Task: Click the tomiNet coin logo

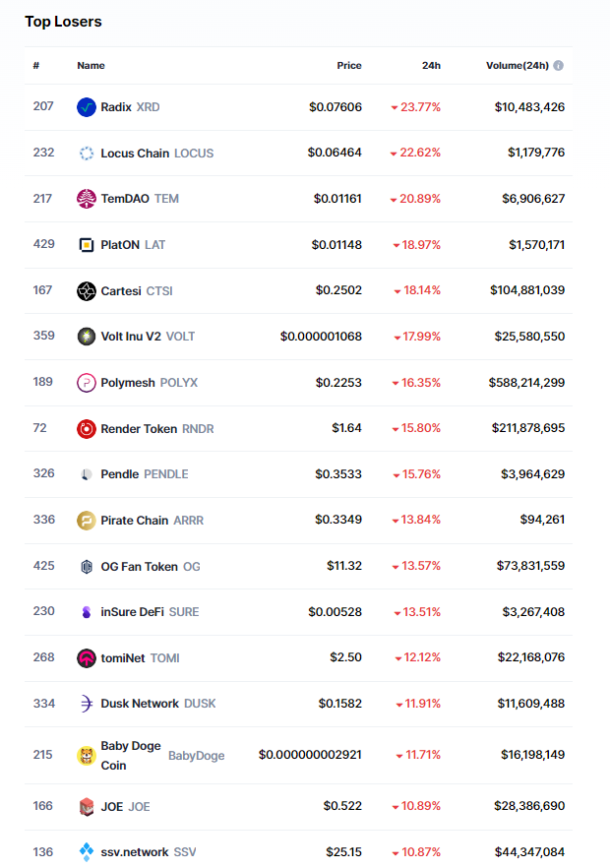Action: click(87, 658)
